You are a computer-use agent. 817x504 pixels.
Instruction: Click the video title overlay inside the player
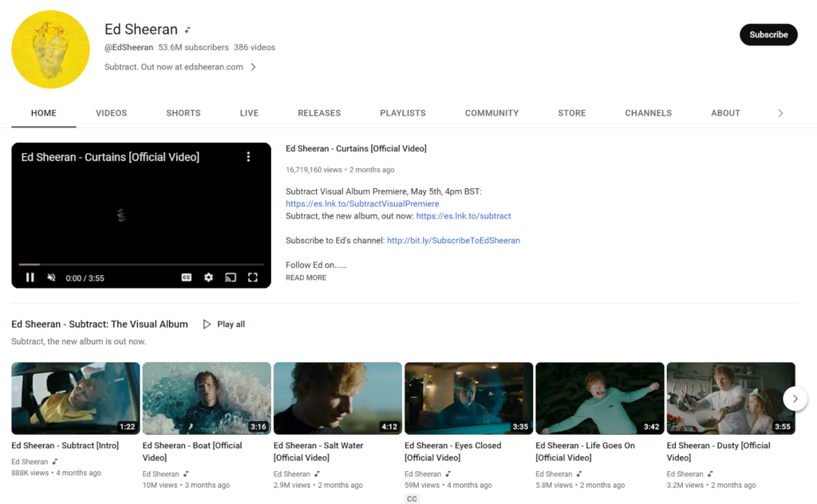tap(110, 157)
